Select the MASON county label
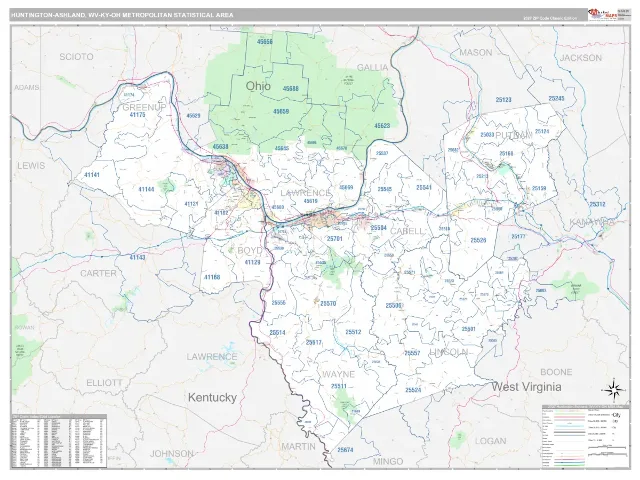Viewport: 640px width, 480px height. tap(476, 52)
